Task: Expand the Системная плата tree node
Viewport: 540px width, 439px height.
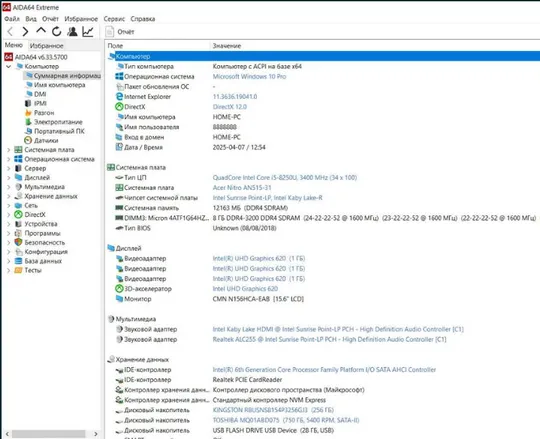Action: [x=9, y=150]
